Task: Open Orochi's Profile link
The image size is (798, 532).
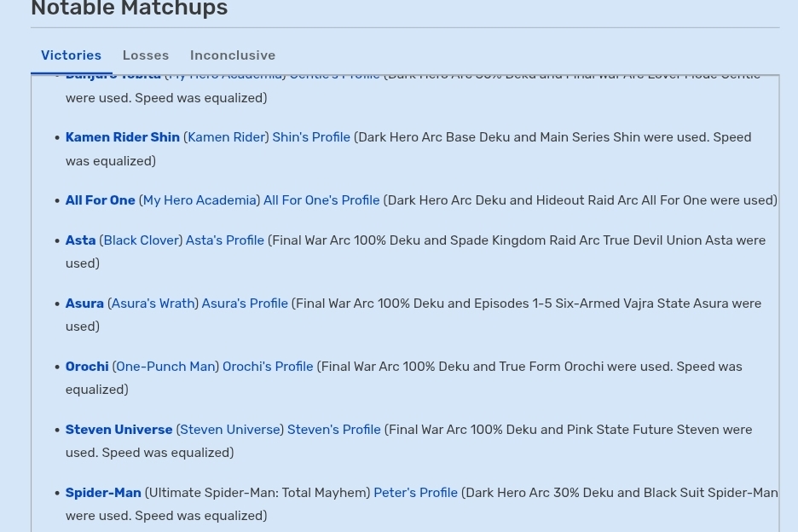Action: 268,366
